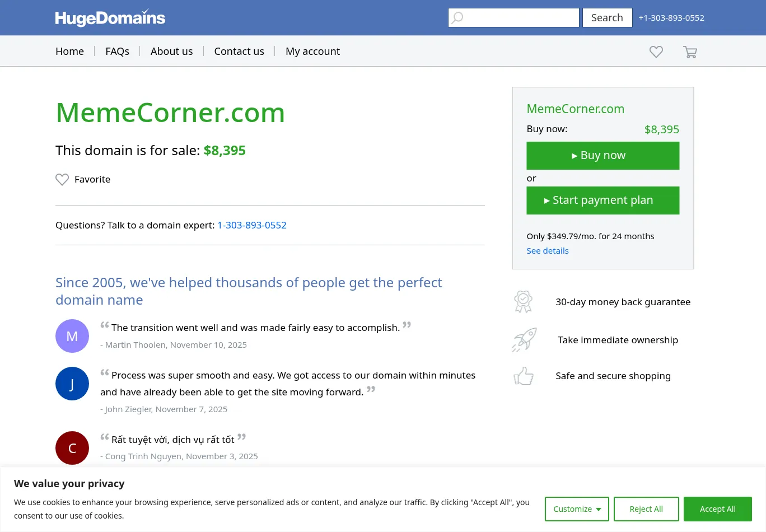Open My account from navigation

(312, 52)
